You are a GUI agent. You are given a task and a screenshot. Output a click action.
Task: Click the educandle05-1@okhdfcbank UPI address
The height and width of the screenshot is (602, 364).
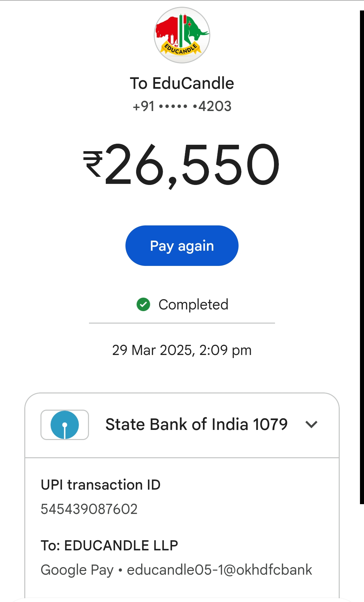(219, 570)
